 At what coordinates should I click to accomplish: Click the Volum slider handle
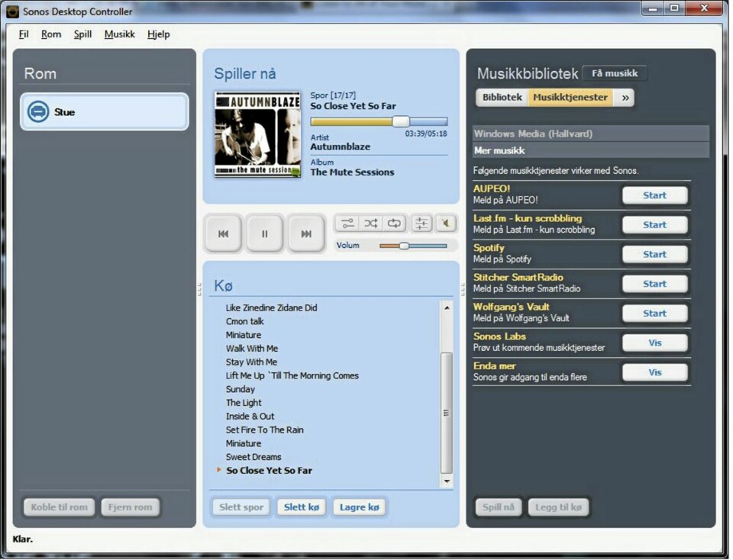tap(404, 246)
